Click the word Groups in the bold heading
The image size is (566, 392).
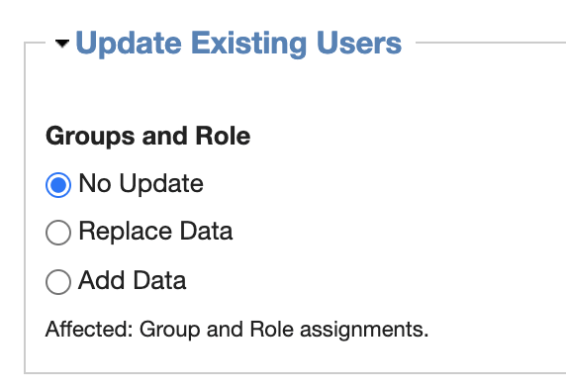click(x=90, y=137)
